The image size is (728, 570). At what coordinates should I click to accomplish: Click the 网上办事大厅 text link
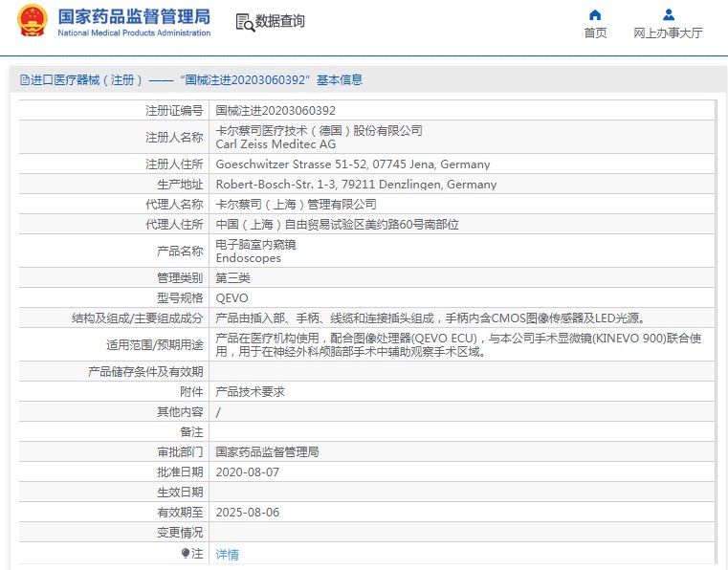668,33
